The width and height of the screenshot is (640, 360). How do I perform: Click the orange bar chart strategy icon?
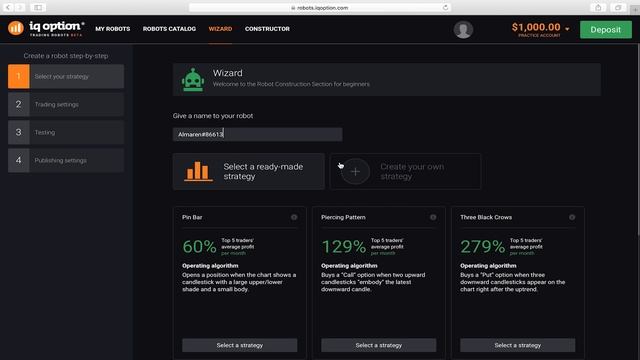click(198, 171)
